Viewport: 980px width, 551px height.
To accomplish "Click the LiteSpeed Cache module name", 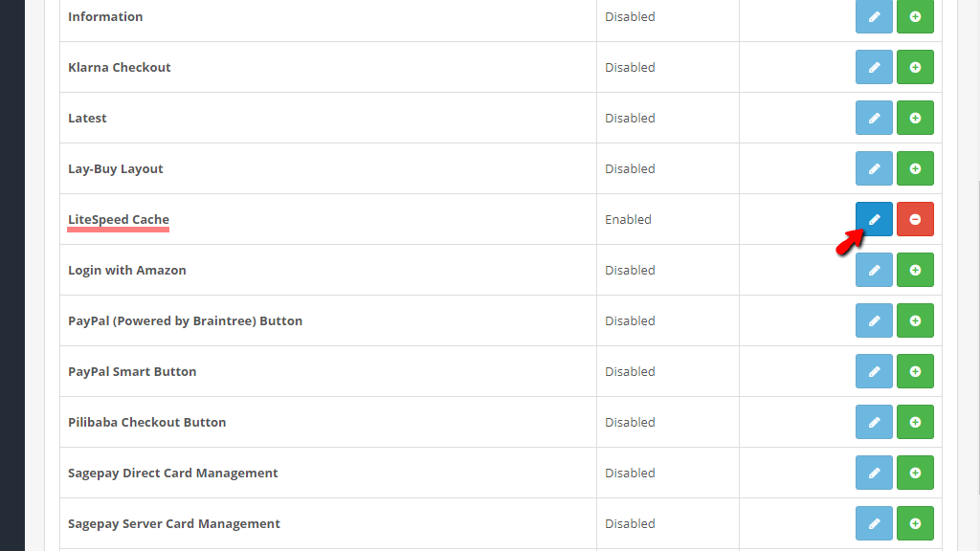I will pyautogui.click(x=119, y=219).
